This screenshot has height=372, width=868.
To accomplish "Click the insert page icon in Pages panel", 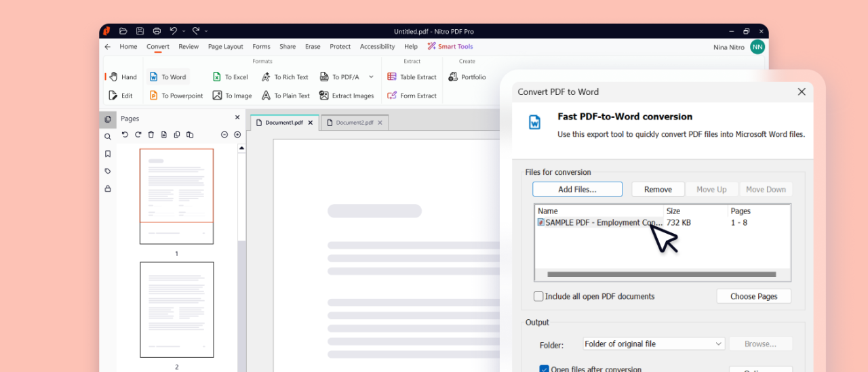I will click(163, 135).
